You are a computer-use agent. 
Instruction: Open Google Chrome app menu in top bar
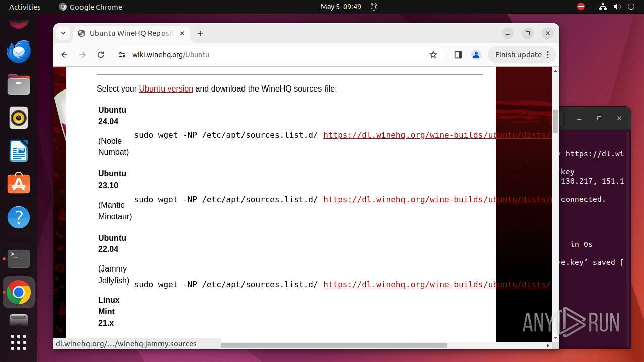point(91,7)
